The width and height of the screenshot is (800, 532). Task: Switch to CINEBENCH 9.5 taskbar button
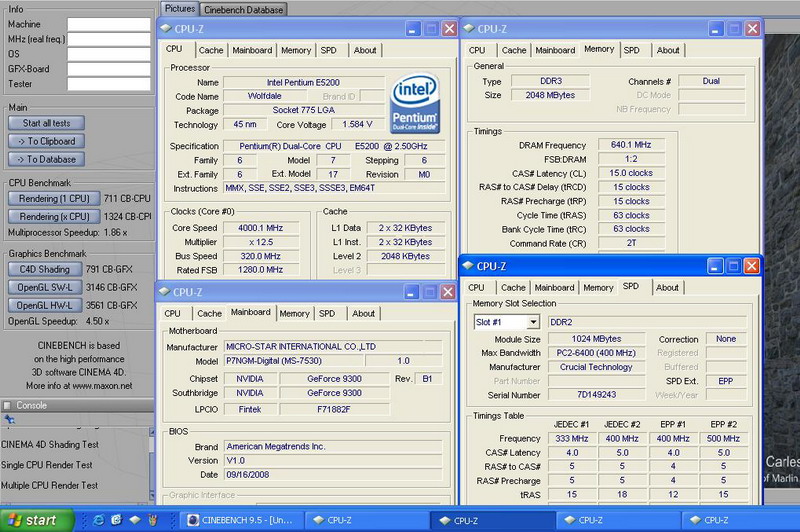242,520
